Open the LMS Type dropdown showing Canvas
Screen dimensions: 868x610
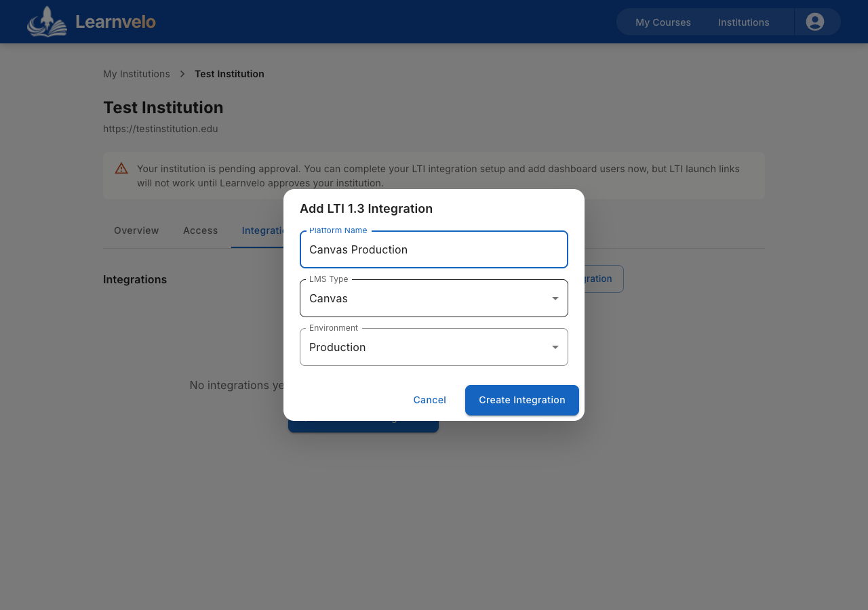point(434,298)
